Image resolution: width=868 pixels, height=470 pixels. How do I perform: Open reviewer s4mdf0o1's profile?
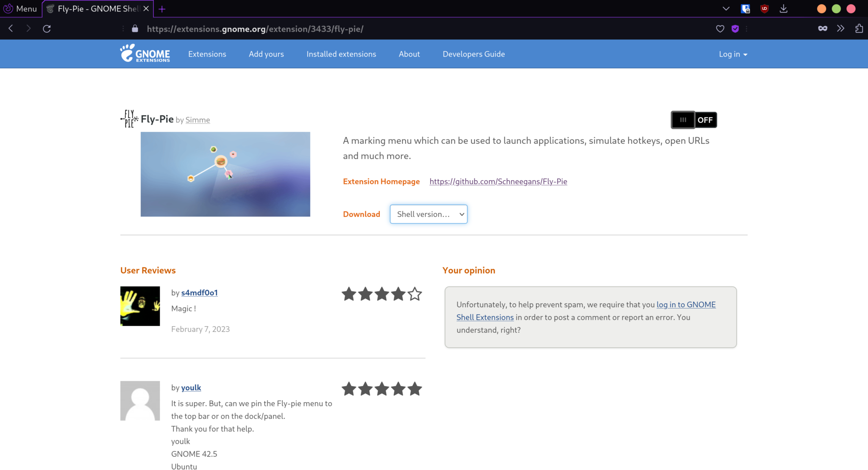click(x=199, y=292)
